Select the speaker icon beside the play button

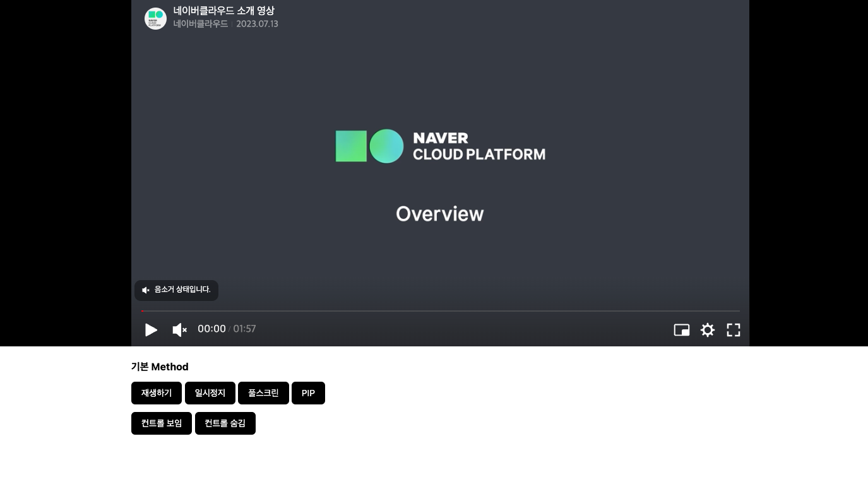(179, 329)
